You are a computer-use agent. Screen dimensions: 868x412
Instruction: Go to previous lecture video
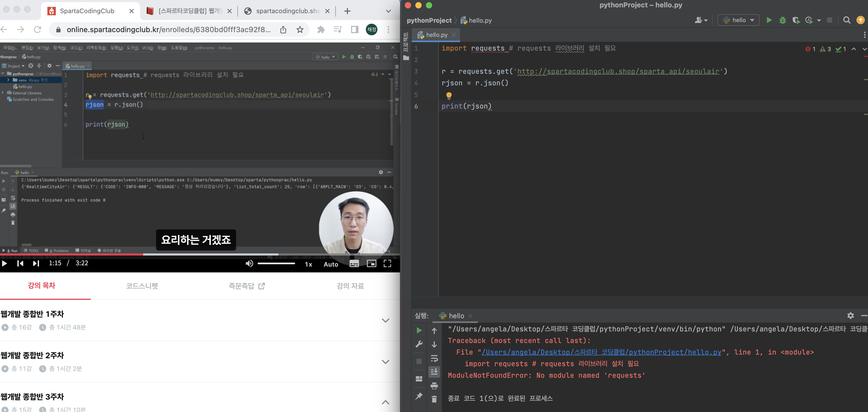pyautogui.click(x=20, y=263)
